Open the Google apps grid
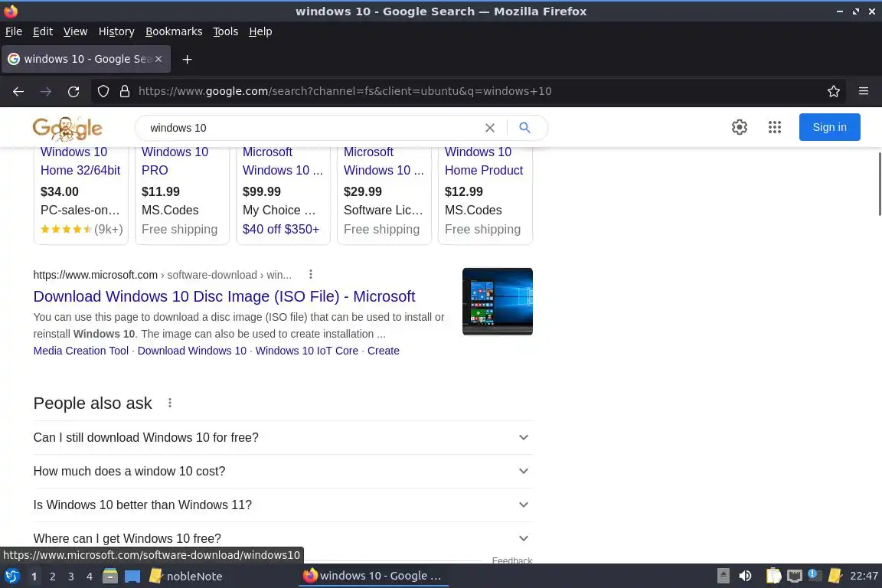The height and width of the screenshot is (588, 882). tap(775, 127)
